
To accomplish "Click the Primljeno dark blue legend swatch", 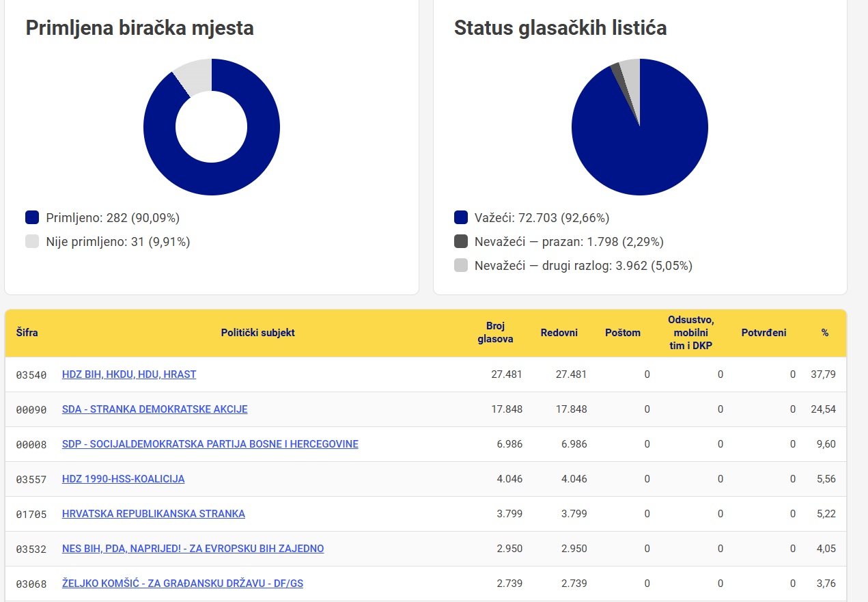I will [x=32, y=218].
